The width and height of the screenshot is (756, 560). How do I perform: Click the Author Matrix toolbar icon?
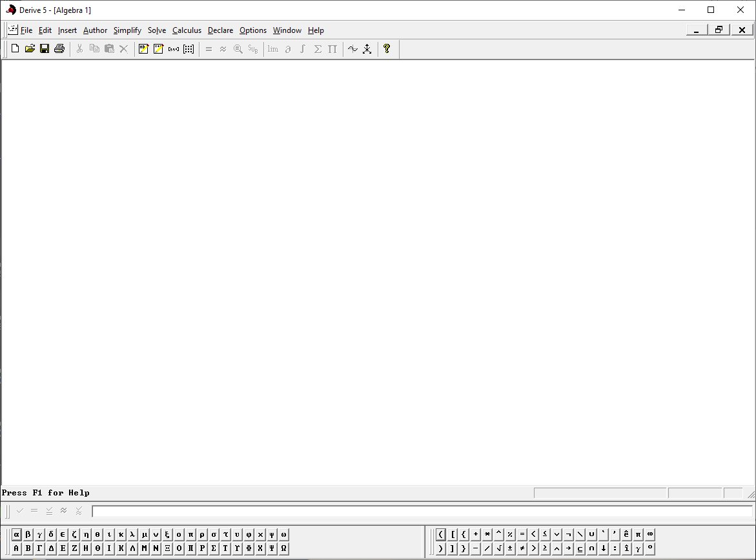pos(189,48)
